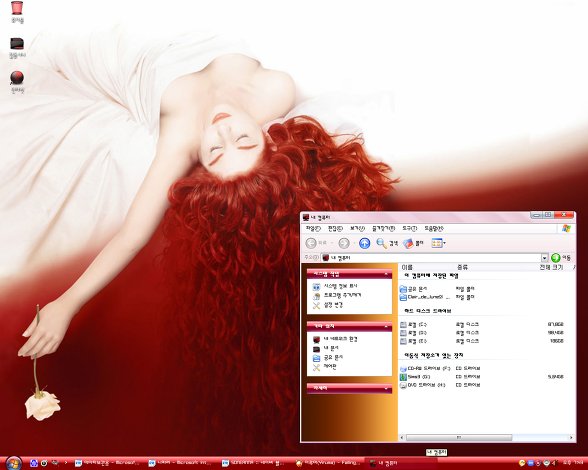Screen dimensions: 588x470
Task: Select the Clair_de_lune folder
Action: [425, 297]
